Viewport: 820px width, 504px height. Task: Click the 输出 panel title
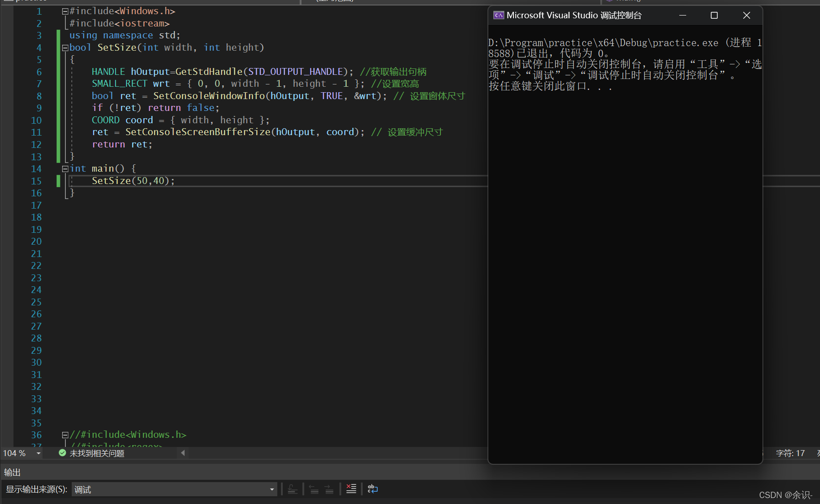[x=12, y=472]
